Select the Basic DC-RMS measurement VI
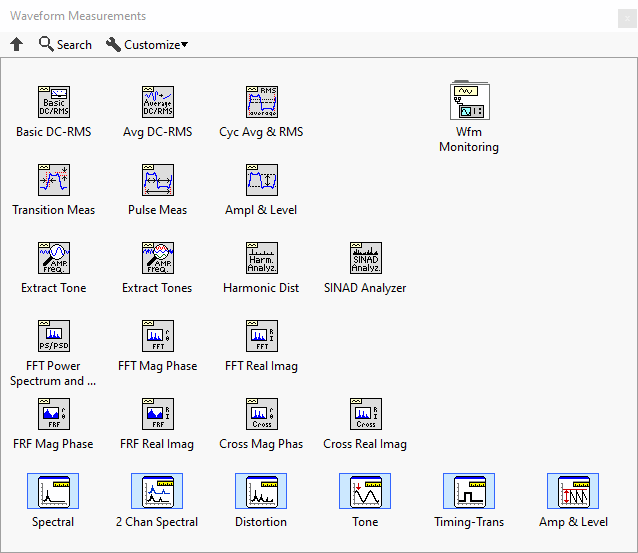The image size is (638, 553). (x=53, y=102)
